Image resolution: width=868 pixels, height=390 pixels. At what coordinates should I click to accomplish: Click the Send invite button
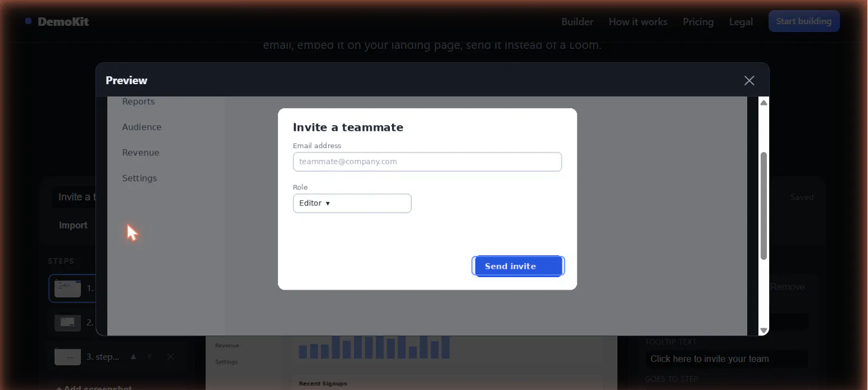coord(518,266)
